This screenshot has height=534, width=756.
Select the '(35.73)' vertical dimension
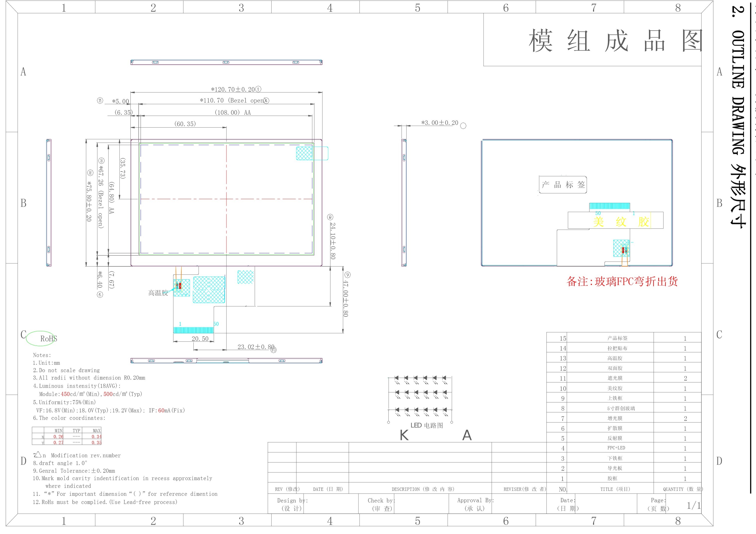(123, 168)
